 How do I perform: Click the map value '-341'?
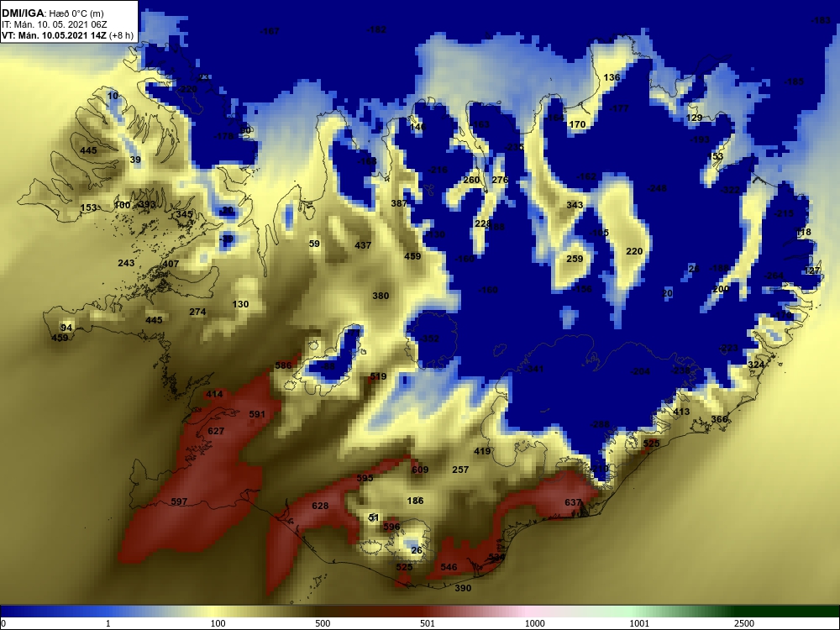click(x=533, y=369)
